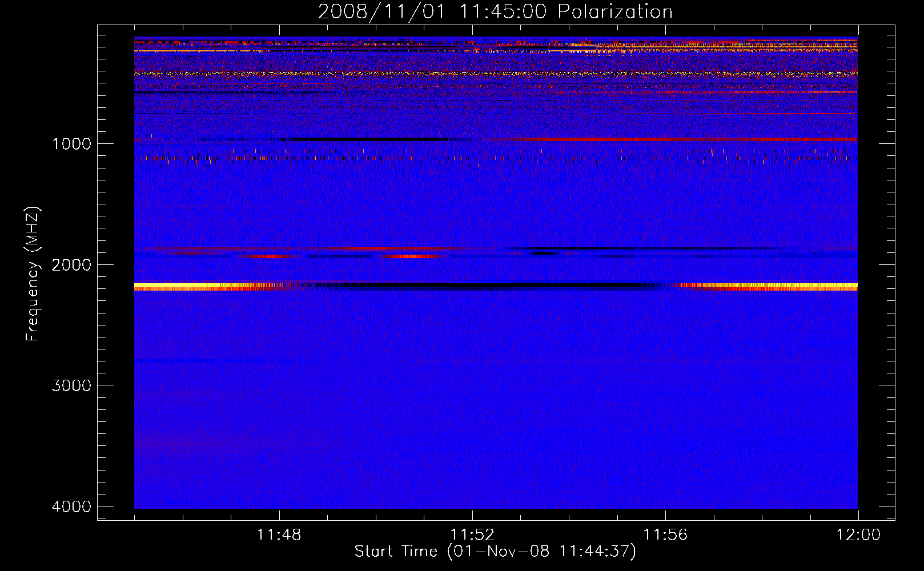The height and width of the screenshot is (571, 924).
Task: Click the 11:48 time tick label
Action: (279, 535)
